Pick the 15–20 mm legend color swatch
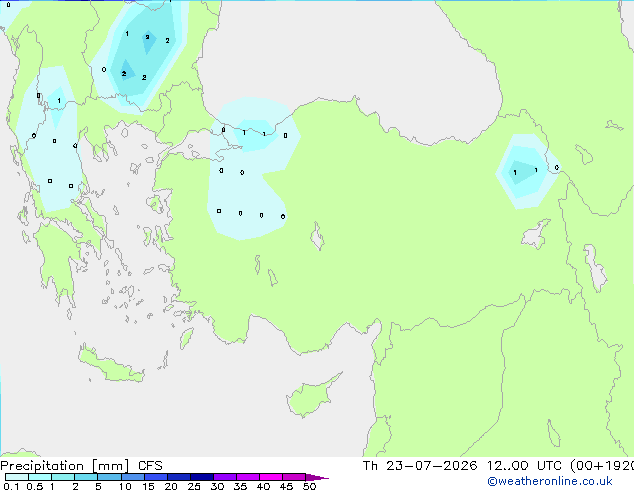Screen dimensions: 634x490 [x=155, y=477]
